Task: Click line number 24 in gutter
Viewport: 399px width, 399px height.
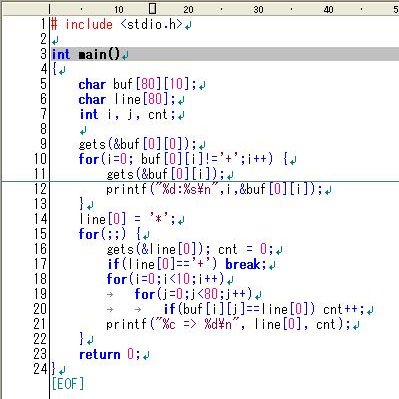Action: (x=40, y=368)
